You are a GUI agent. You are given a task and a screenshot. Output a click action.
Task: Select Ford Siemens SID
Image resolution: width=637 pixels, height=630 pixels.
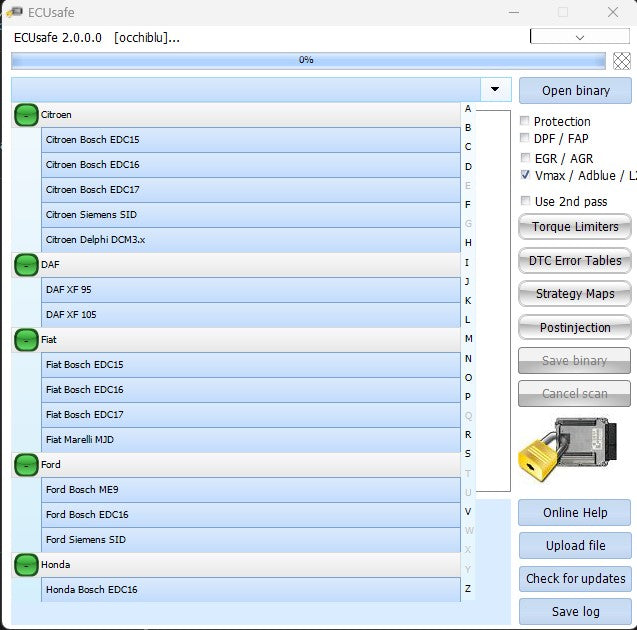pos(251,540)
